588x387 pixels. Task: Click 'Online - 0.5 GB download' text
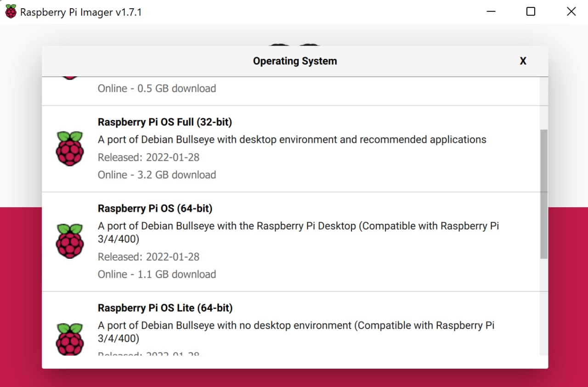coord(157,88)
